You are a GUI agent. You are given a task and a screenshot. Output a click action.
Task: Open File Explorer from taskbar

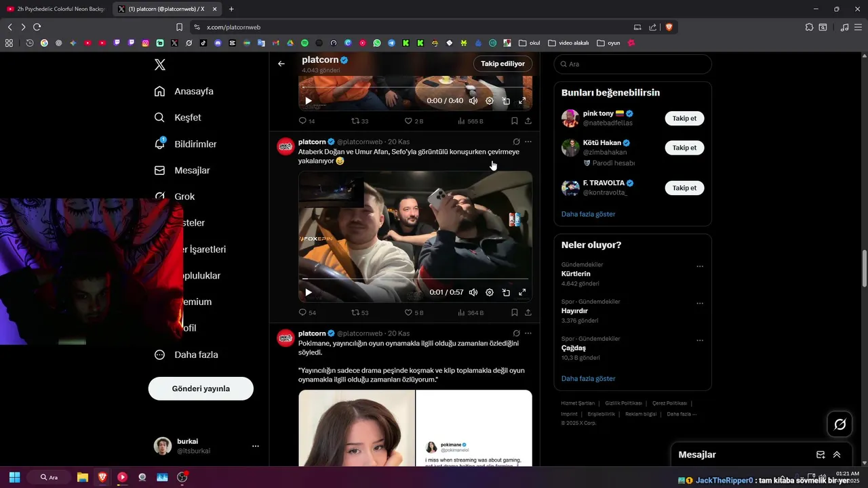[x=82, y=477]
